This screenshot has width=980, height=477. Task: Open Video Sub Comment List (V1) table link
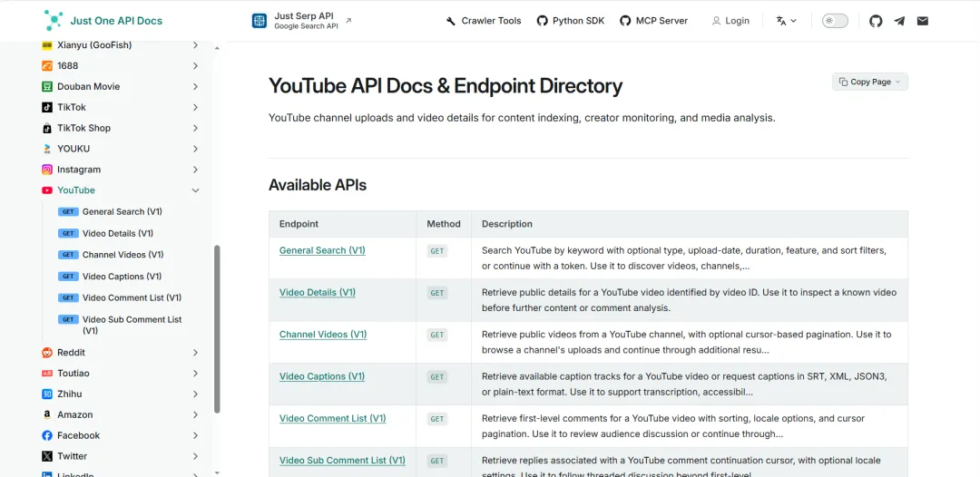pos(342,460)
